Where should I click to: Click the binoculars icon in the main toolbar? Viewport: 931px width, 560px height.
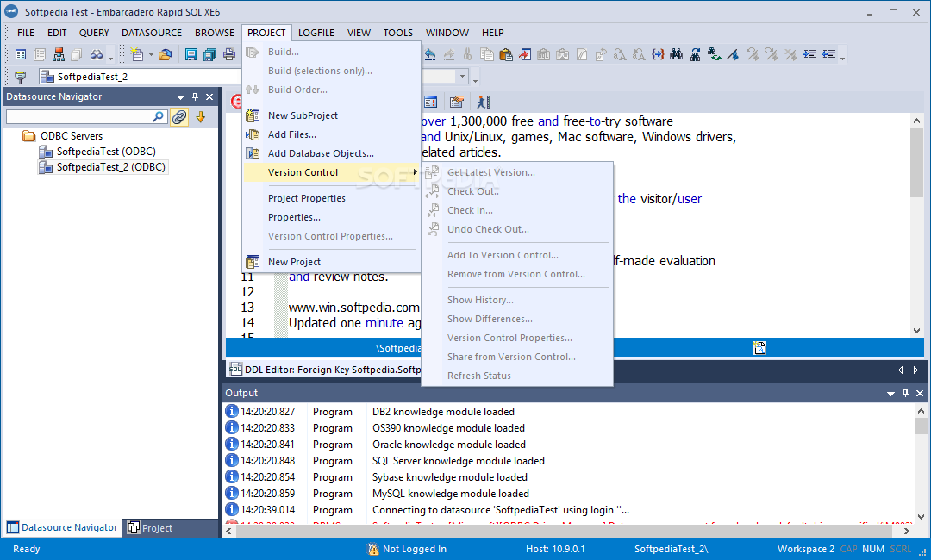[97, 55]
